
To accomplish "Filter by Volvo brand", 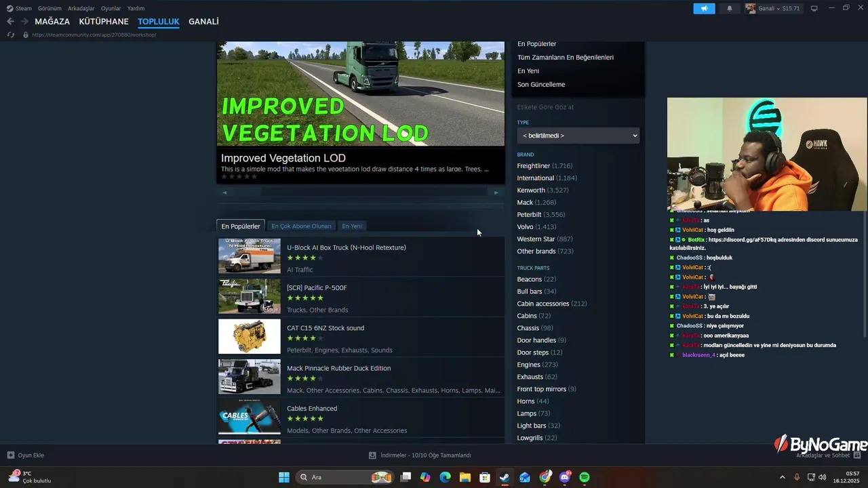I will click(x=536, y=227).
